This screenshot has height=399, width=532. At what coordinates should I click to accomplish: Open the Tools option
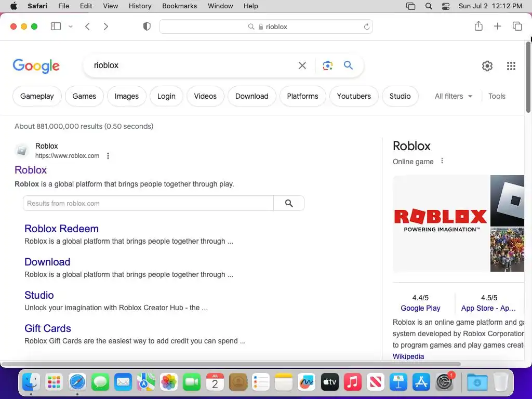[497, 96]
